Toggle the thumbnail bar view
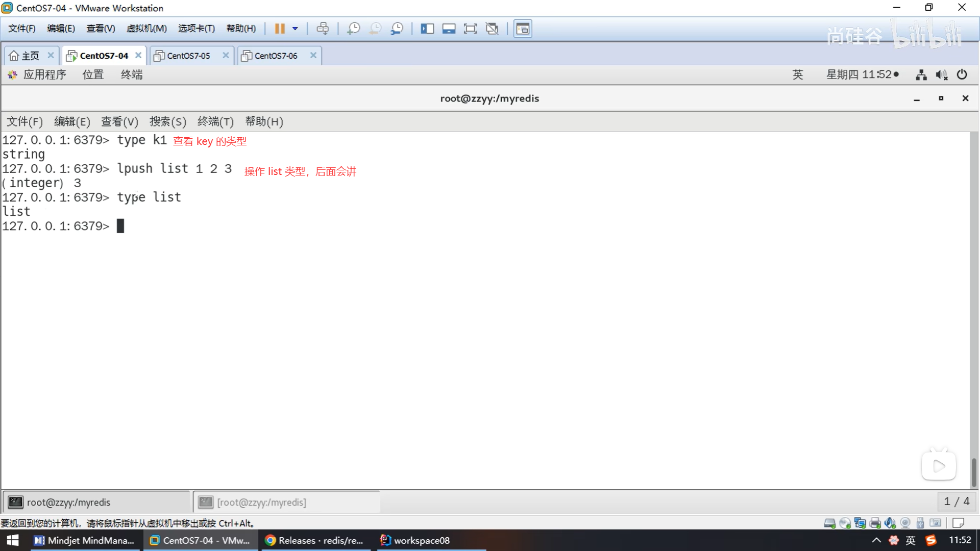 [449, 29]
